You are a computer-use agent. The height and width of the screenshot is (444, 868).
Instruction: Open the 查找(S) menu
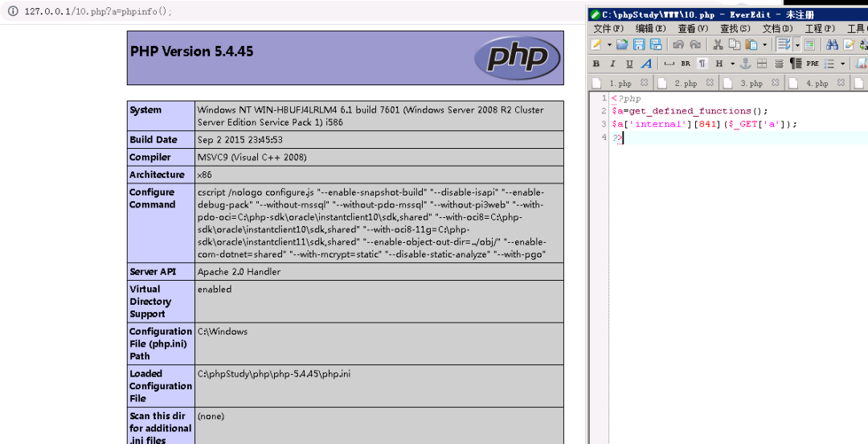[x=735, y=28]
